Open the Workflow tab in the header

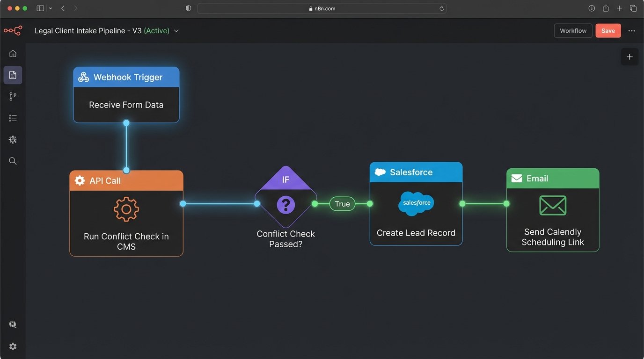pos(573,30)
